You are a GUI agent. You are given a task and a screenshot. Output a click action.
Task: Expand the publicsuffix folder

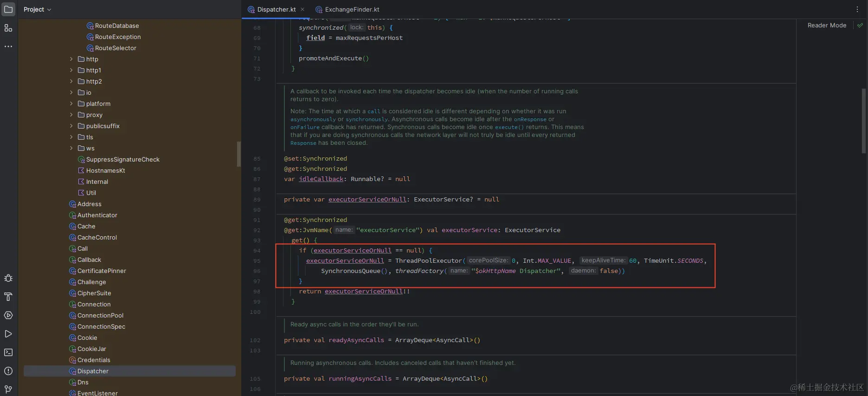[x=71, y=126]
